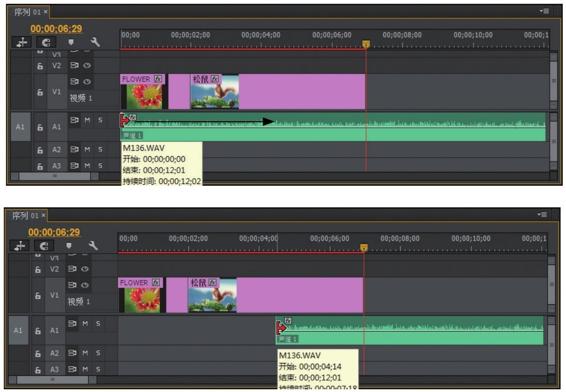This screenshot has height=392, width=566.
Task: Click the nest sequence icon in upper timeline
Action: pyautogui.click(x=22, y=43)
